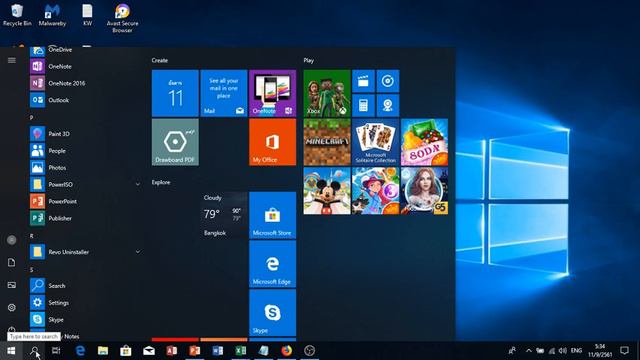Select the Play group header

click(309, 60)
